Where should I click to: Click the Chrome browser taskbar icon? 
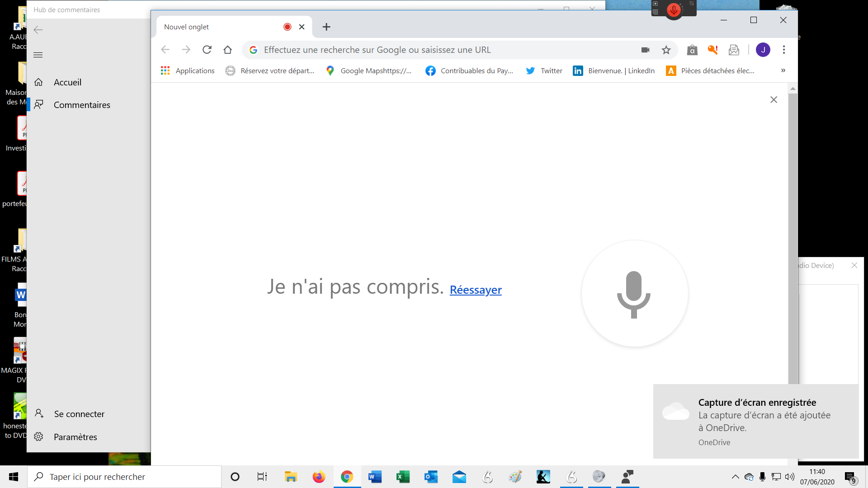[347, 477]
